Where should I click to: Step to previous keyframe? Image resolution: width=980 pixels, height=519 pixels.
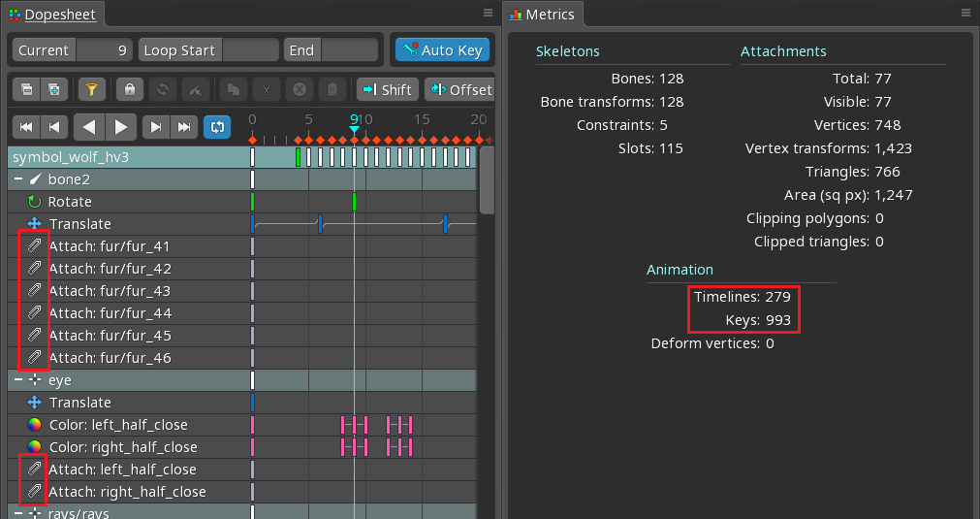tap(54, 127)
